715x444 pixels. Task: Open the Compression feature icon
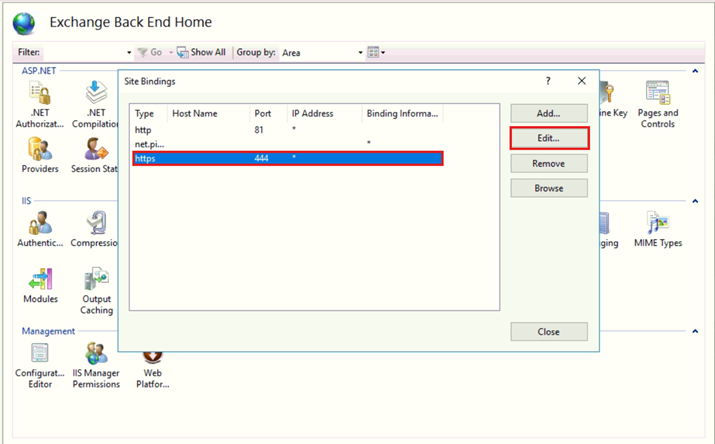point(96,223)
